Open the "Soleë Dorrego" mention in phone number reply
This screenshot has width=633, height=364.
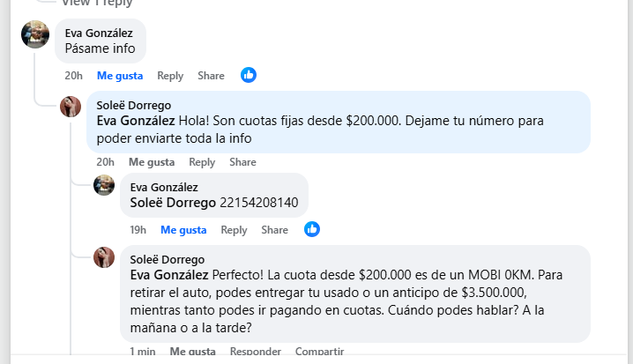(173, 203)
